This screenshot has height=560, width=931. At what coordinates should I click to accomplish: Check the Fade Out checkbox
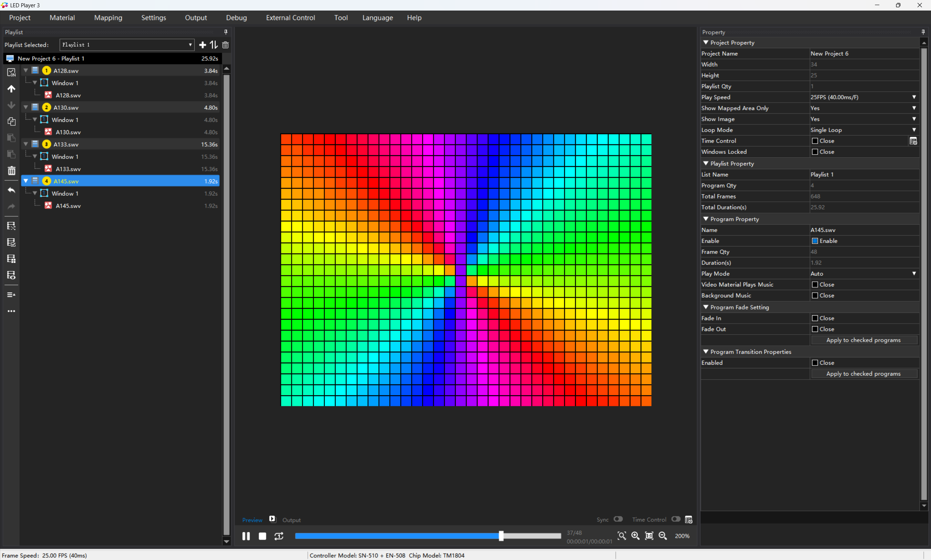click(x=815, y=329)
